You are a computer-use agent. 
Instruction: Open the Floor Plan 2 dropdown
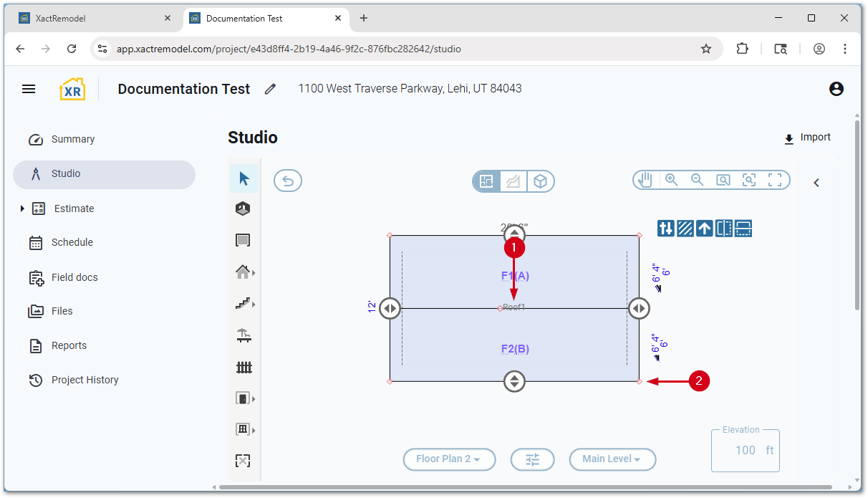(449, 459)
